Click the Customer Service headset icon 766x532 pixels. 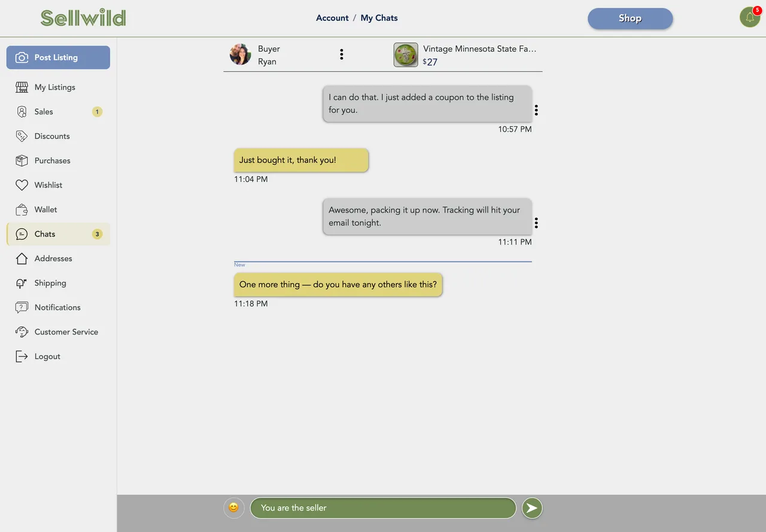point(22,333)
